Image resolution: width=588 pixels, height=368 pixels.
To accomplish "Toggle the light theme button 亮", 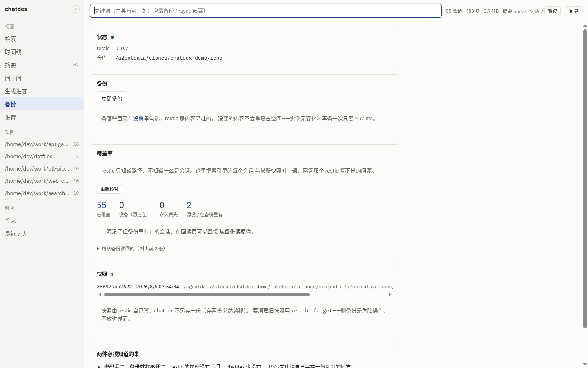I will [x=573, y=11].
